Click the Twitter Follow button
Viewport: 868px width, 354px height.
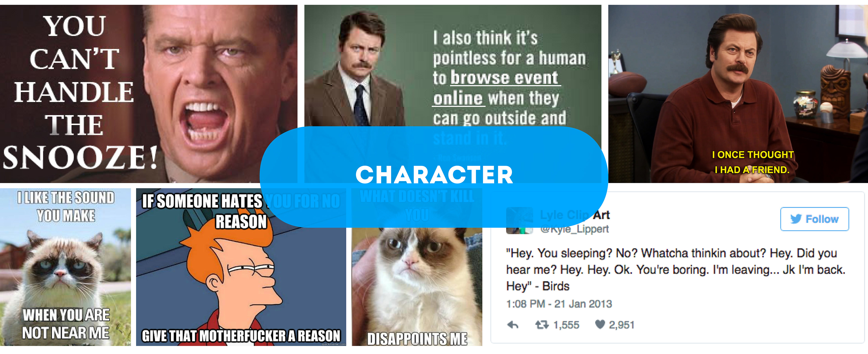[x=814, y=219]
